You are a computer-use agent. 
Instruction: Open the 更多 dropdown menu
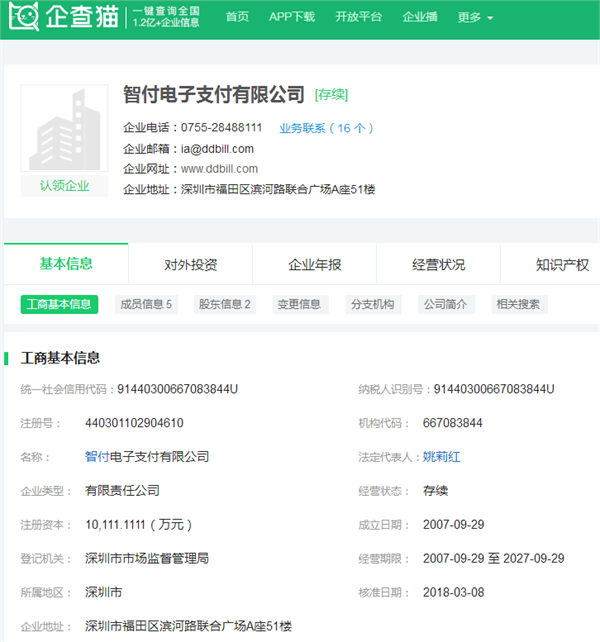475,17
